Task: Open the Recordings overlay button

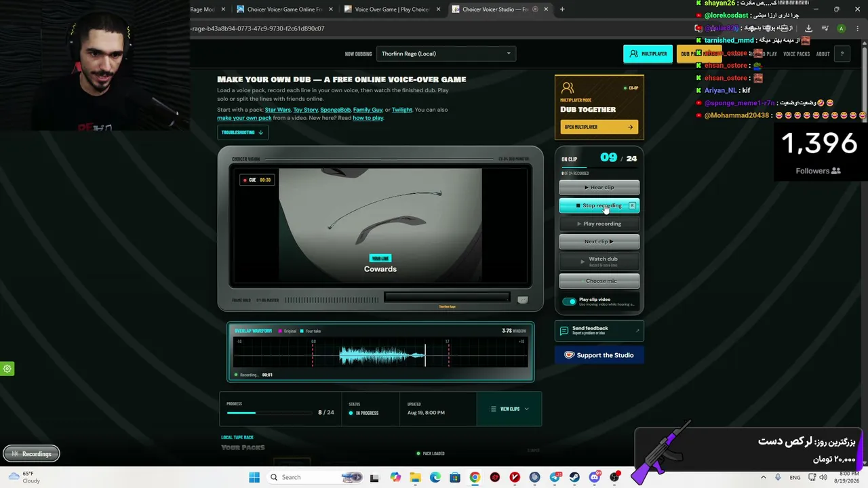Action: [31, 454]
